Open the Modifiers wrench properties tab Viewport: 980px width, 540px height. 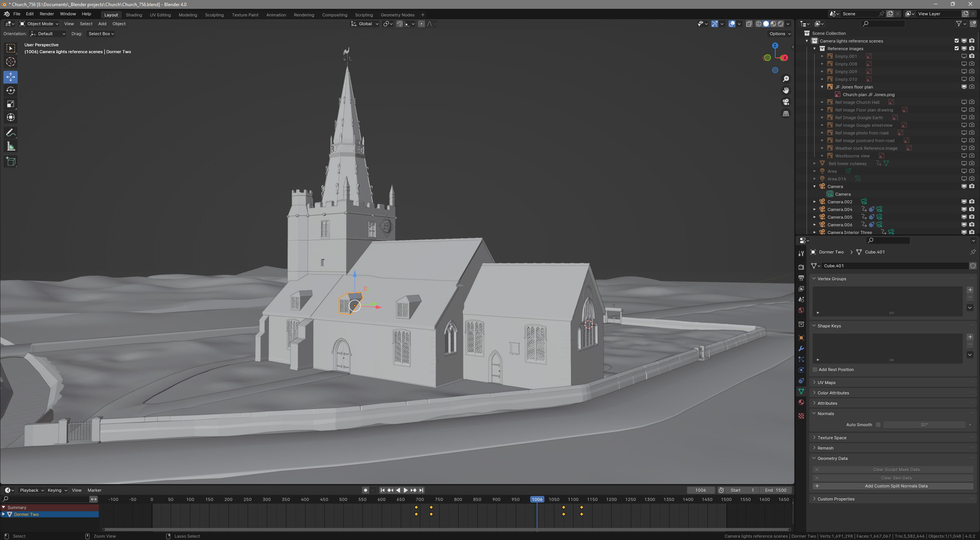pos(801,349)
